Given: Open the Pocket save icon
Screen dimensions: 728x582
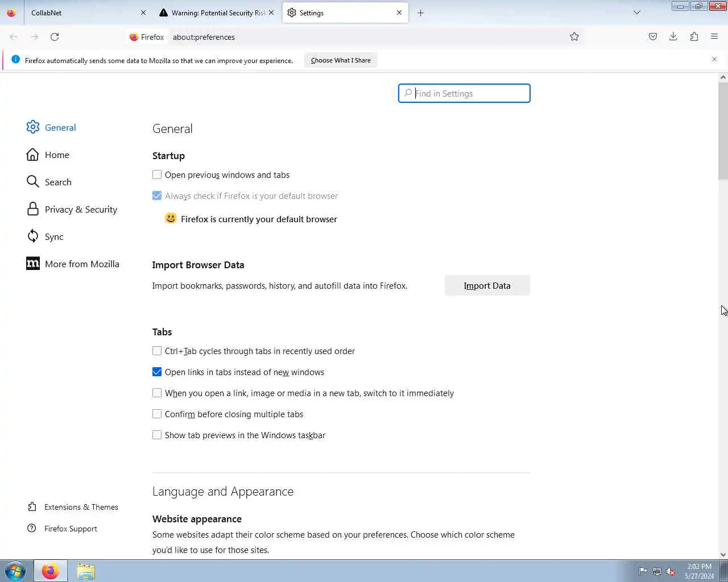Looking at the screenshot, I should 653,37.
